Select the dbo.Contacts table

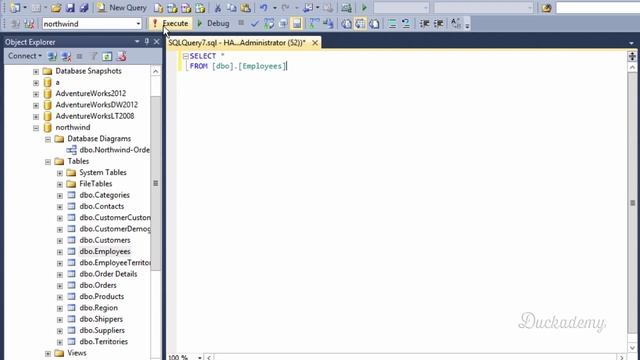coord(102,206)
